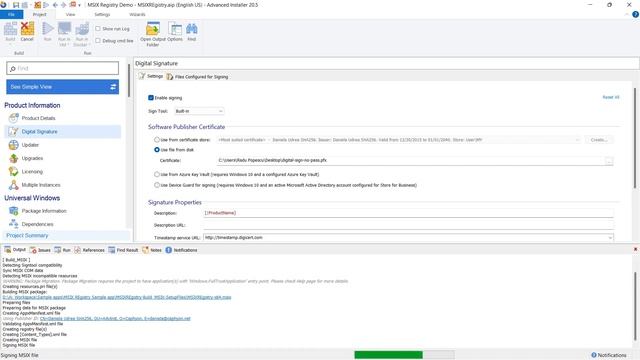
Task: Select Use from certificate store radio
Action: 157,140
